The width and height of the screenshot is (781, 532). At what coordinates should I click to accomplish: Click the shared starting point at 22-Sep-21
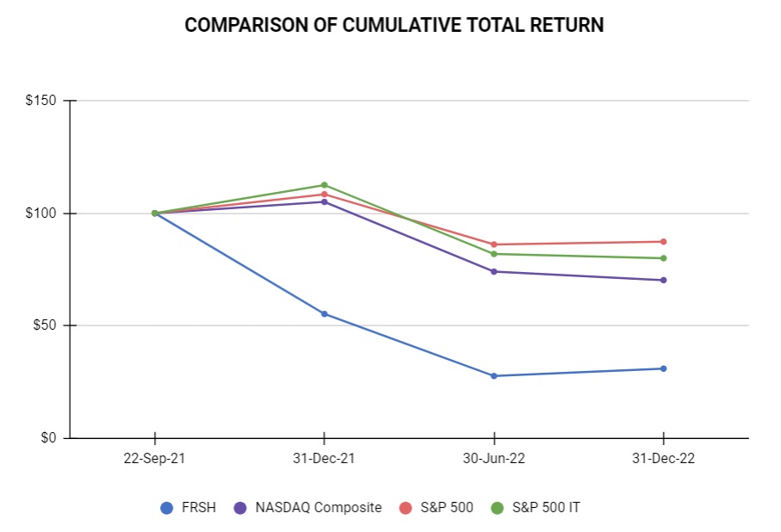pos(155,213)
